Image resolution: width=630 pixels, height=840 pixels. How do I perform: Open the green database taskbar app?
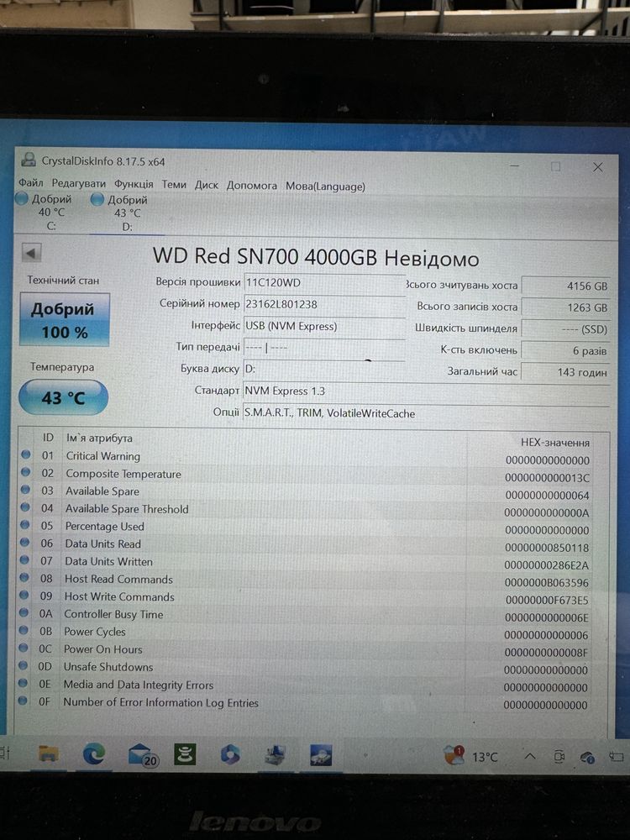(185, 754)
